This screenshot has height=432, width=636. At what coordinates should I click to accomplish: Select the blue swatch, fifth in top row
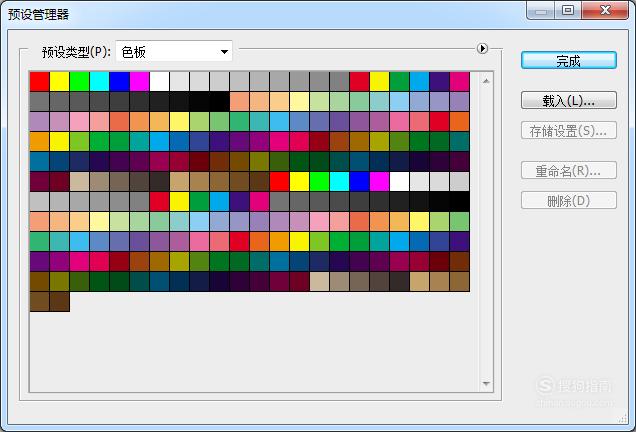tap(120, 82)
